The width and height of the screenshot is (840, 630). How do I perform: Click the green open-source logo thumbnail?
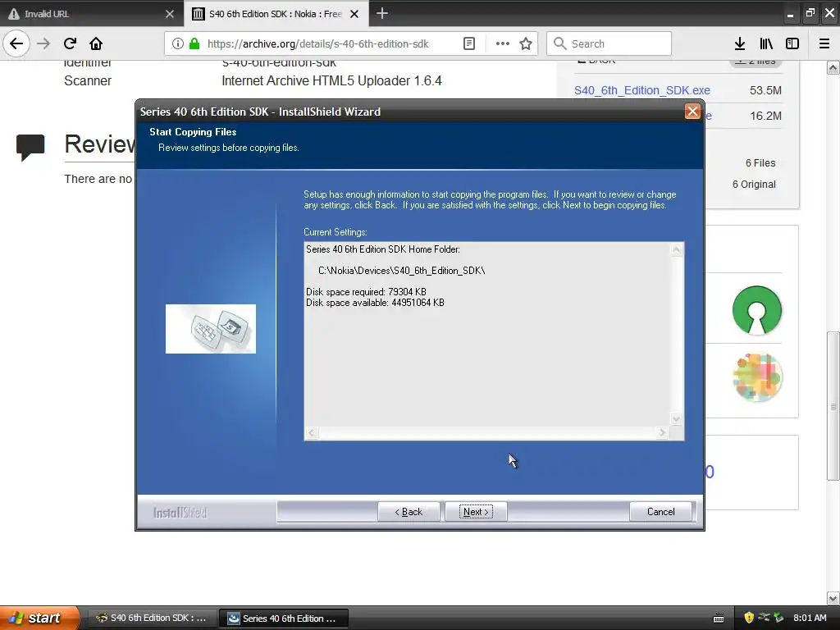click(756, 310)
